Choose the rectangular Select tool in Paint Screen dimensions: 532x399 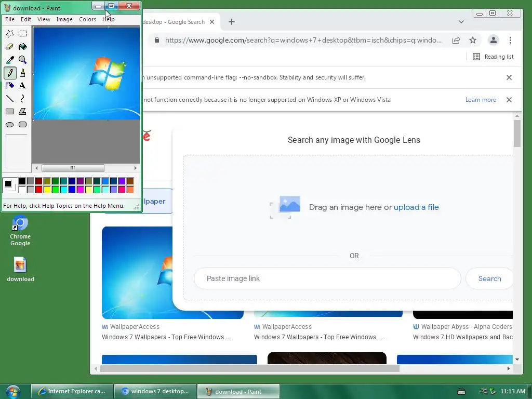[23, 34]
